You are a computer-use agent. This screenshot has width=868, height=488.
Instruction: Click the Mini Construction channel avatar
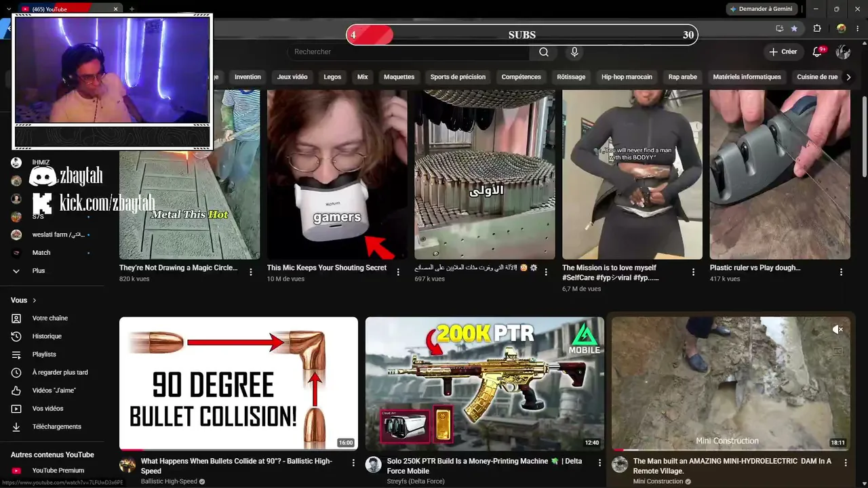[x=620, y=464]
